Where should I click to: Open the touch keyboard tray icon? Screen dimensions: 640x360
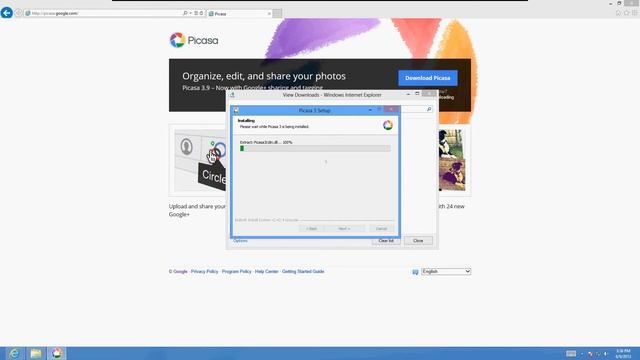pyautogui.click(x=571, y=353)
